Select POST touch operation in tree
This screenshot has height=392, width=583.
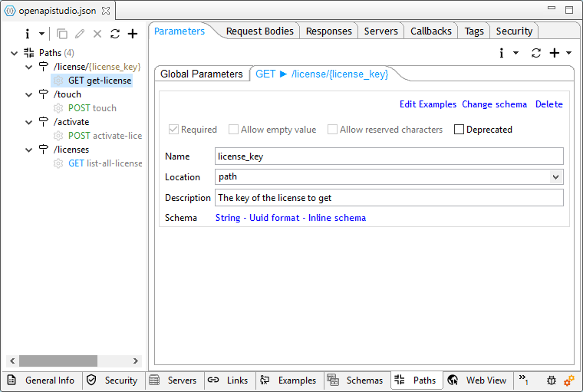92,108
